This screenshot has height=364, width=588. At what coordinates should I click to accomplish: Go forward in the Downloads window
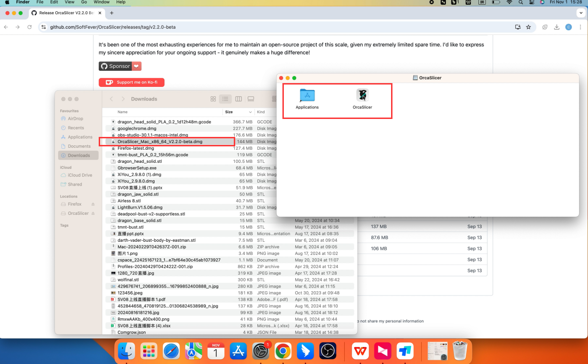coord(123,99)
